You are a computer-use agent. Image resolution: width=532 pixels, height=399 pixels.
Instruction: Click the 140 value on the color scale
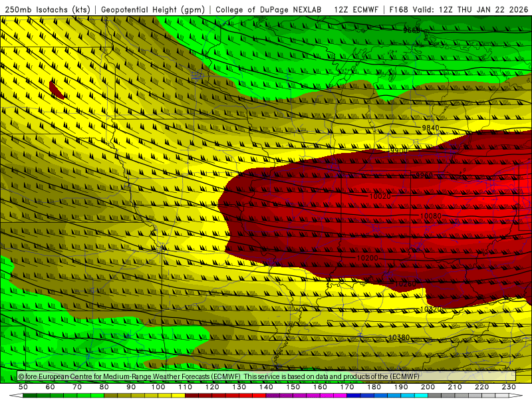coord(266,387)
